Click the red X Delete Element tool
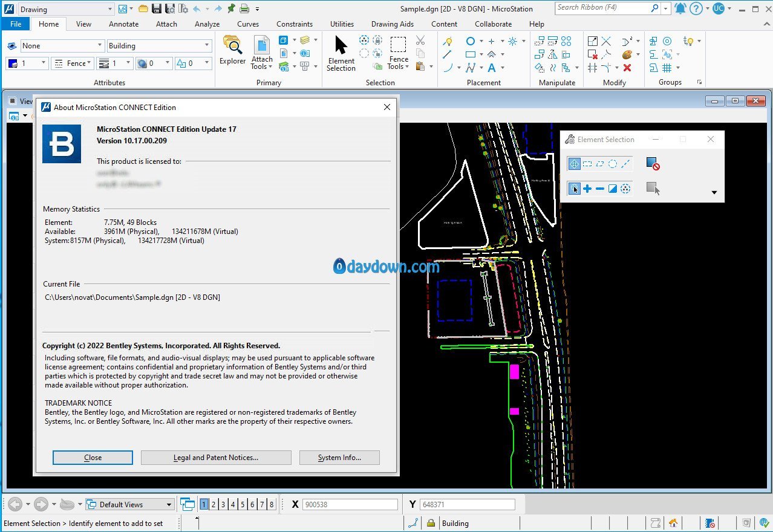773x532 pixels. (627, 68)
